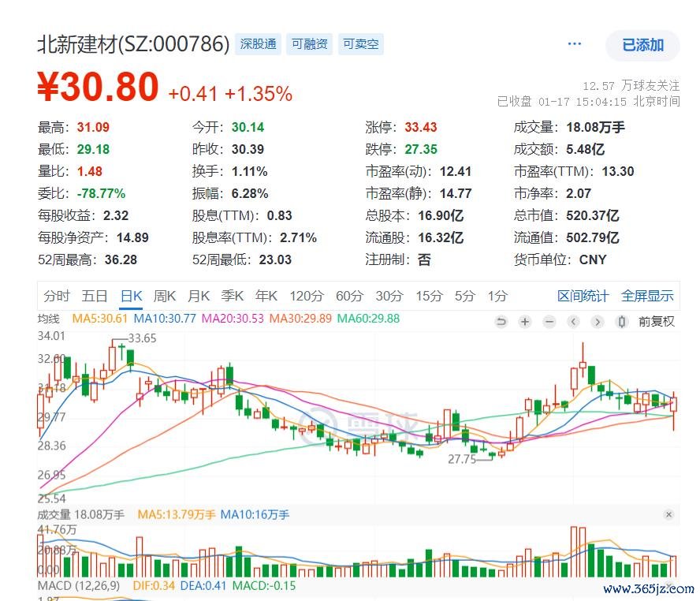Open 区间统计 range statistics
This screenshot has height=601, width=700.
pyautogui.click(x=583, y=296)
